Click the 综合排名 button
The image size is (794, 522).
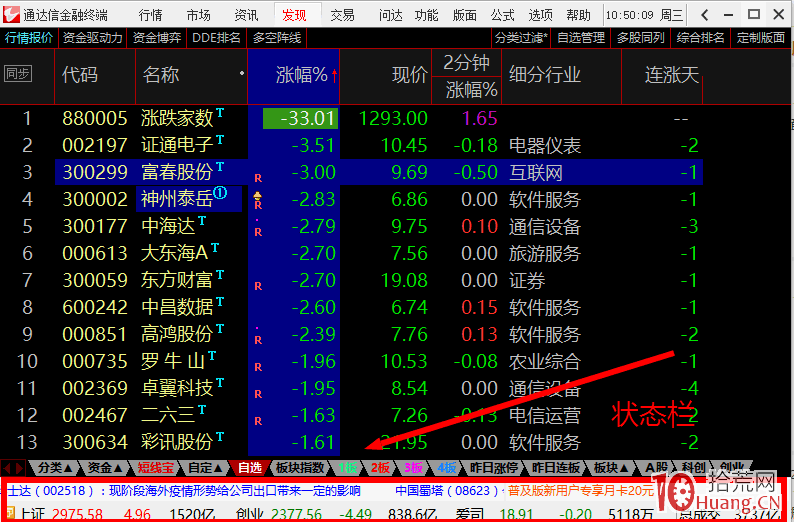coord(700,38)
